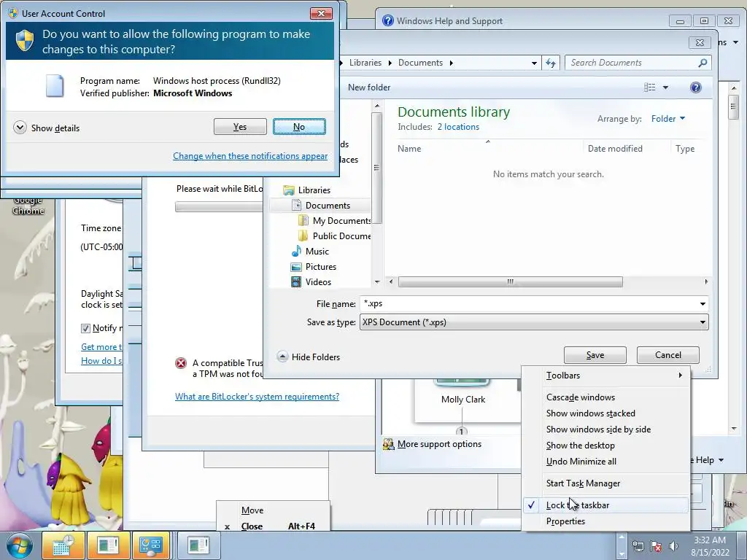The image size is (747, 560).
Task: Open the Save as type combo box
Action: [x=534, y=322]
